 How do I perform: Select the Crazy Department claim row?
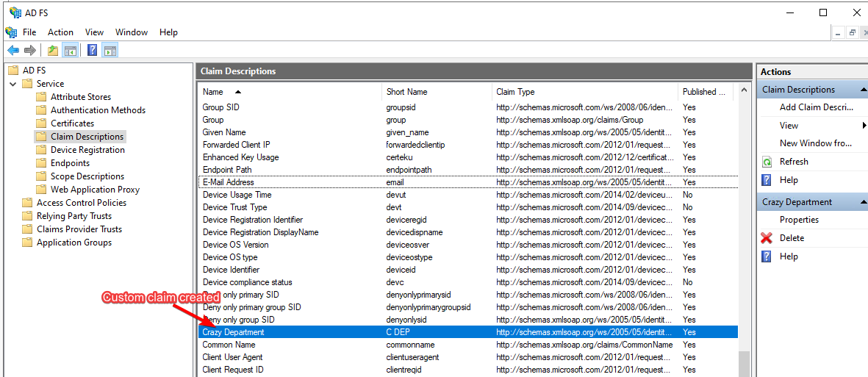467,332
